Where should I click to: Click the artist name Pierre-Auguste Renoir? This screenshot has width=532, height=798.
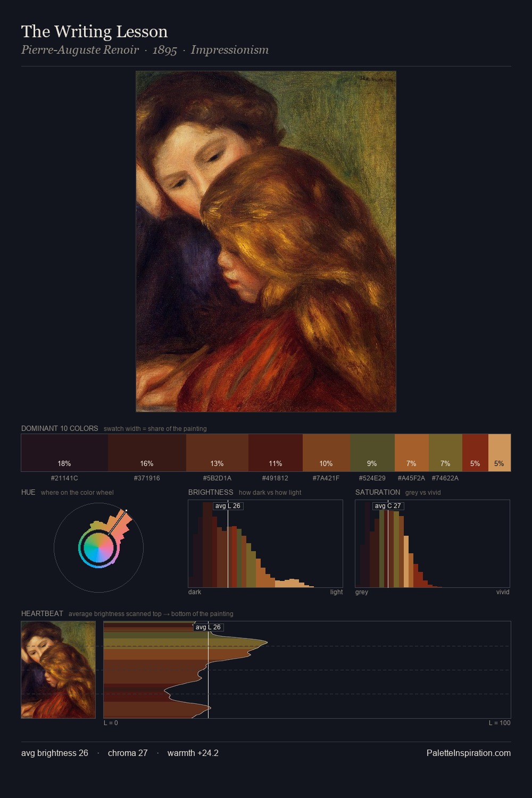click(80, 50)
